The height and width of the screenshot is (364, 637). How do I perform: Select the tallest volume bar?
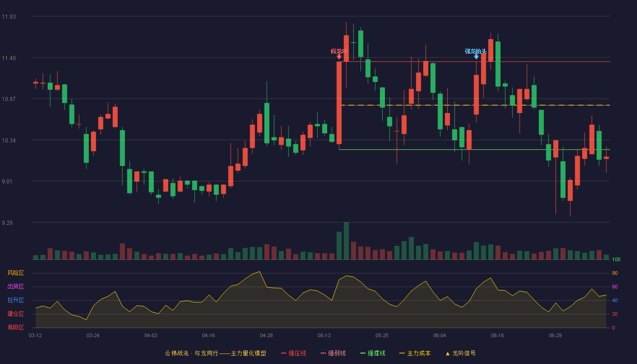coord(346,241)
